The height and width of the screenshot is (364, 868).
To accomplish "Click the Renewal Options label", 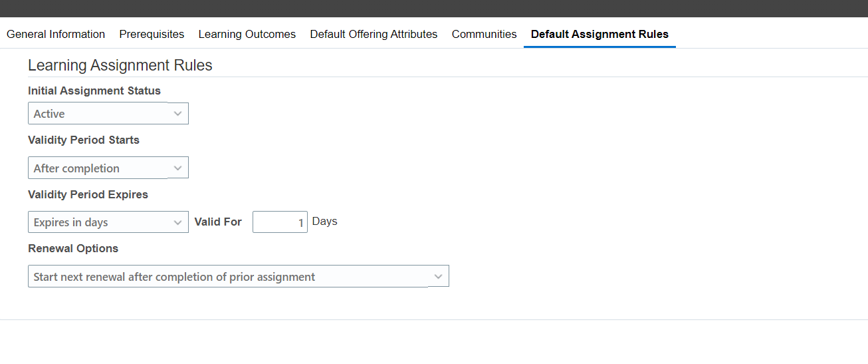I will click(73, 248).
